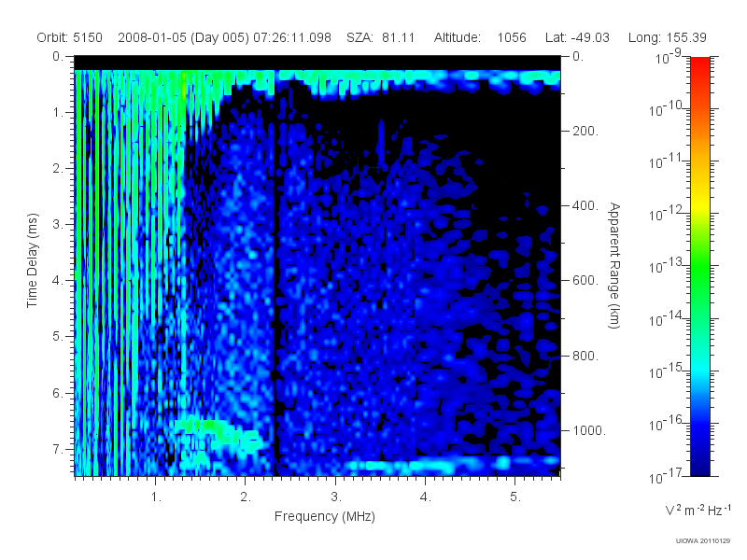Click the 'Orbit: 5150' header text
Screen dimensions: 747x560
coord(69,37)
